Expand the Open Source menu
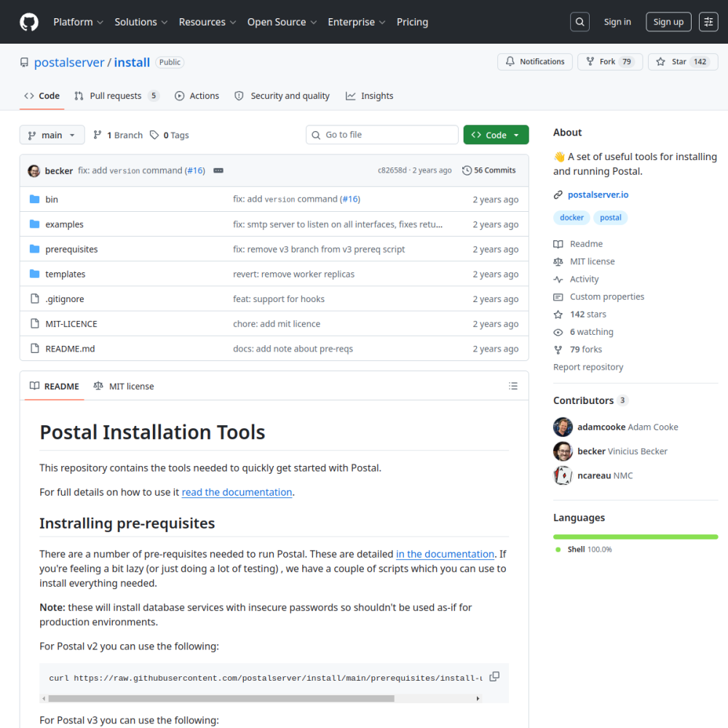This screenshot has width=728, height=728. click(x=282, y=22)
